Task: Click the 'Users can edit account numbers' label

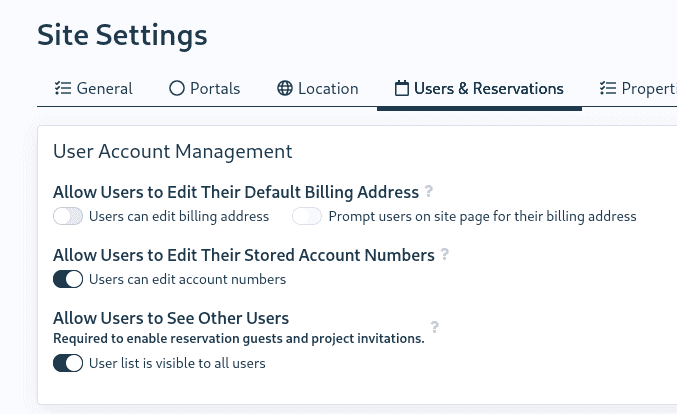Action: point(187,279)
